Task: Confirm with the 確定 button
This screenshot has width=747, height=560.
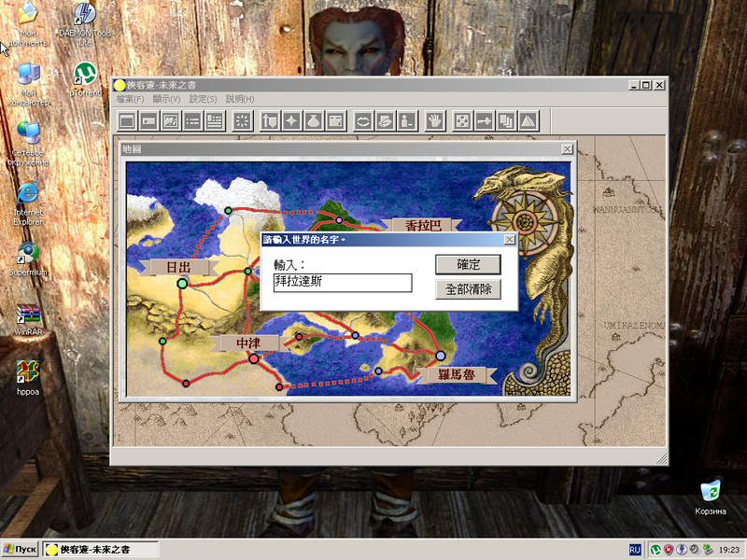Action: click(468, 264)
